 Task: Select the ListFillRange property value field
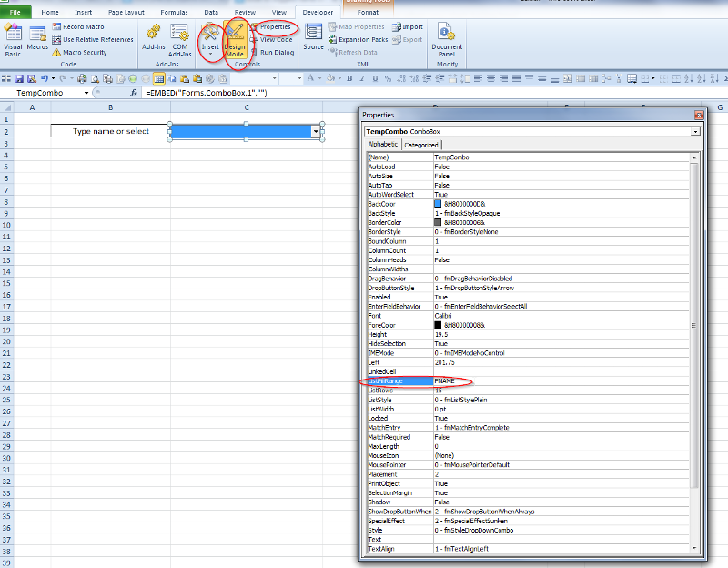point(560,380)
